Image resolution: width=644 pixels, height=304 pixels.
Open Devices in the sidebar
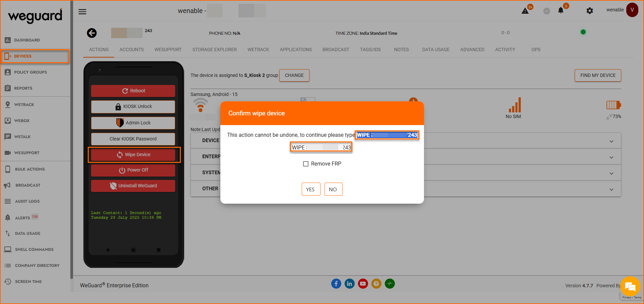(35, 56)
